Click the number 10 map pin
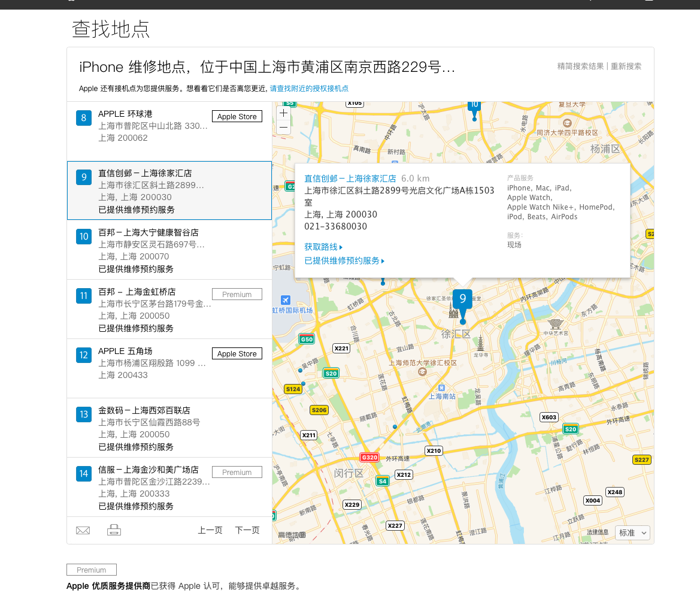700x596 pixels. pos(474,105)
